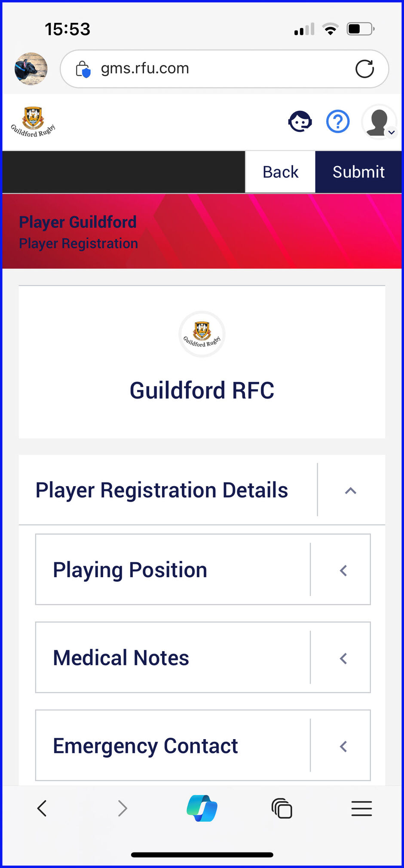Open Copilot from the bottom toolbar

coord(202,808)
